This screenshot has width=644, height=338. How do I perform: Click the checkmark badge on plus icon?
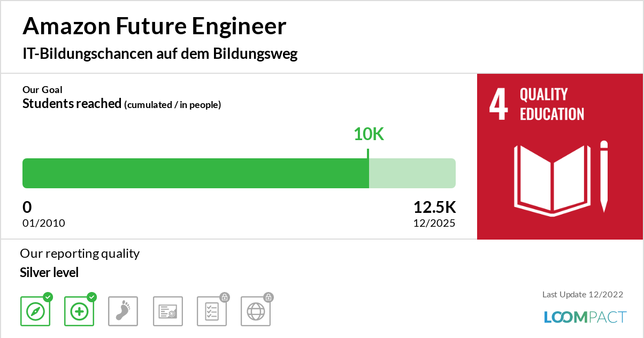(x=92, y=297)
